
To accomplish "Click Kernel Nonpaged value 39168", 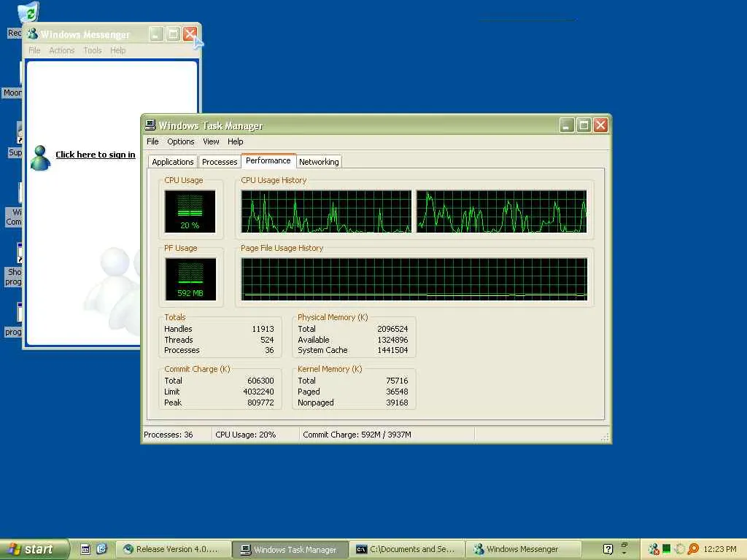I will 397,402.
